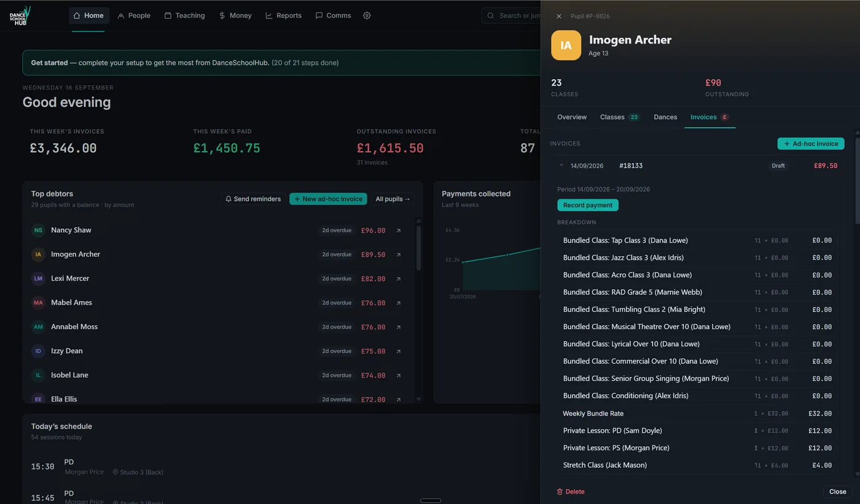The image size is (860, 504).
Task: Click the Dance School Hub logo
Action: point(20,15)
